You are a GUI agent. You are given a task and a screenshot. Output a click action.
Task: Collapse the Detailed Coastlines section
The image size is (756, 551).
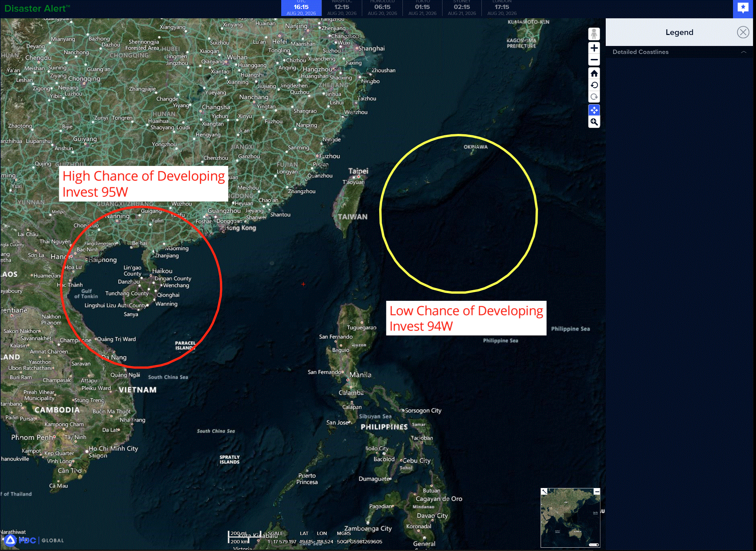pyautogui.click(x=743, y=52)
